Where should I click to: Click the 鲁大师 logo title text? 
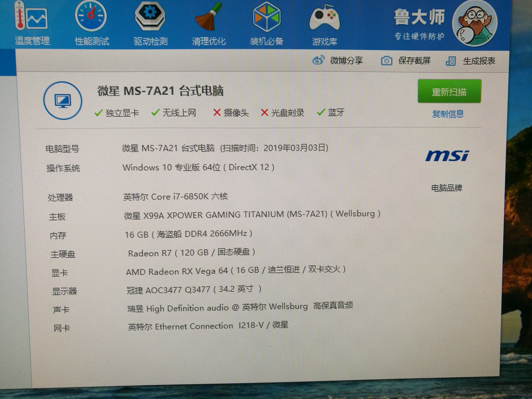pyautogui.click(x=419, y=17)
